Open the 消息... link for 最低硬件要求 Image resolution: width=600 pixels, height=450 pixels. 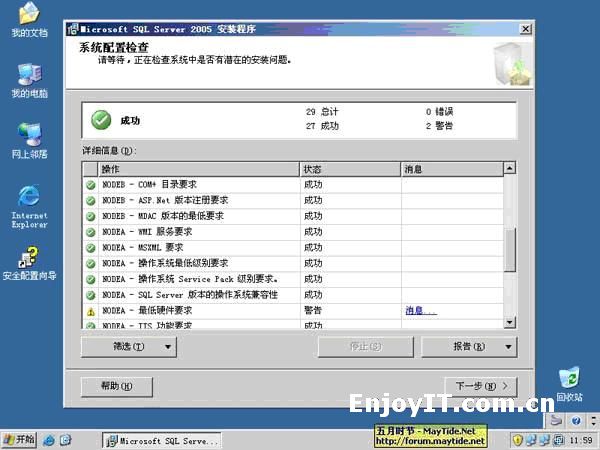tap(421, 310)
